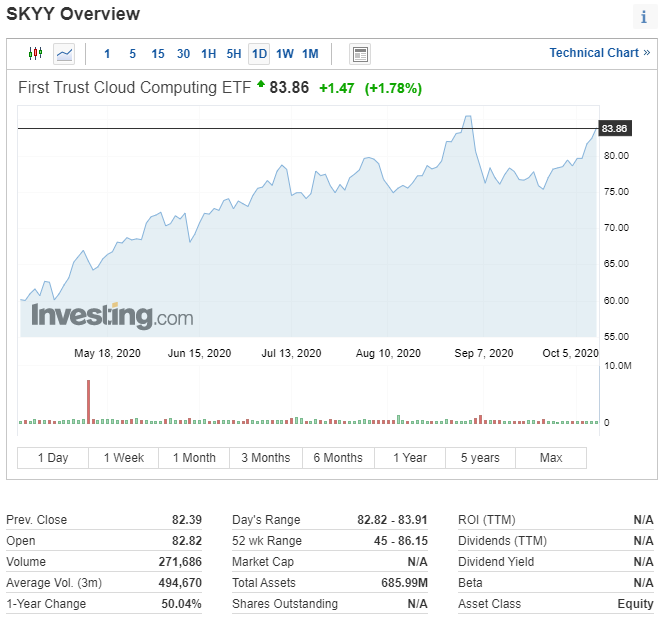Click the Sep 7, 2020 date label
This screenshot has height=628, width=660.
tap(484, 353)
